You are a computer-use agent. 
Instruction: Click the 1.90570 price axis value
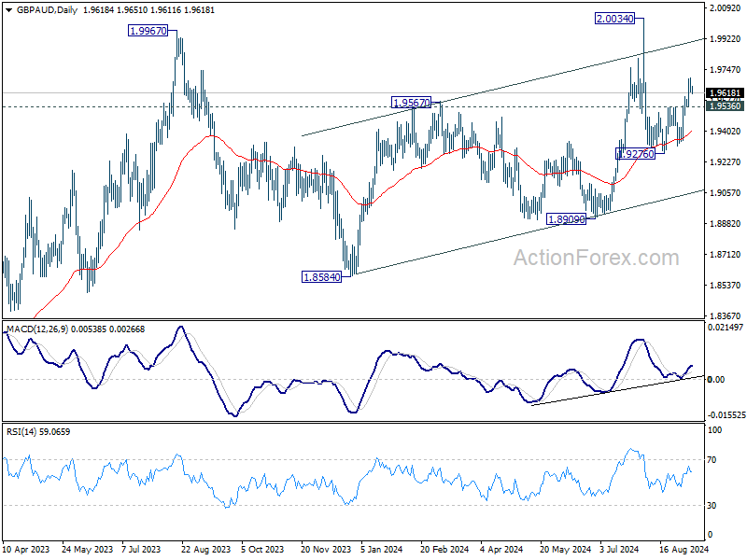726,192
